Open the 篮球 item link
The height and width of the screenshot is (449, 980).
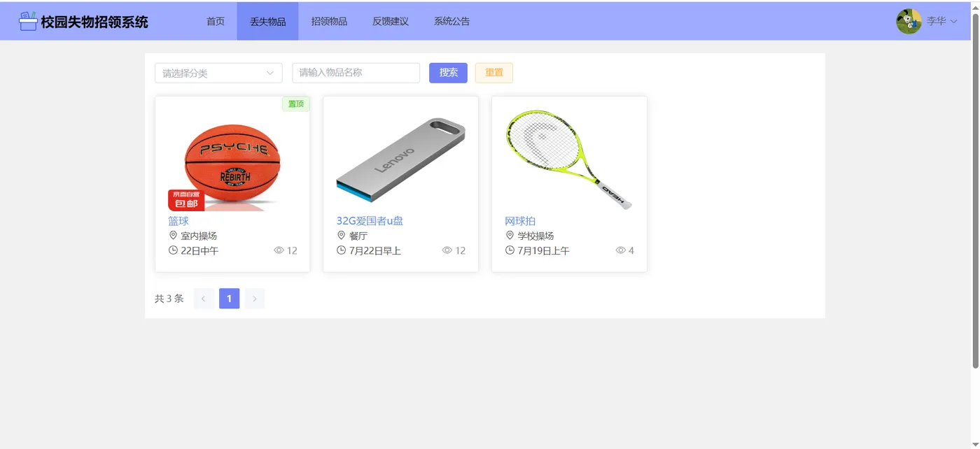[x=178, y=221]
